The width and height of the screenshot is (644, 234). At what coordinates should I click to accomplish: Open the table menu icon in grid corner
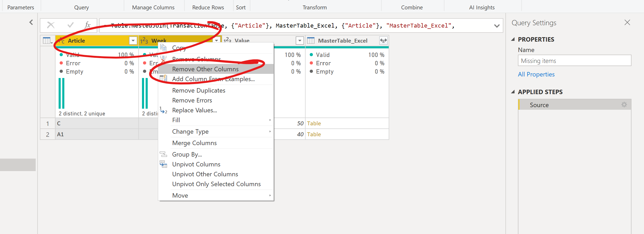(47, 41)
